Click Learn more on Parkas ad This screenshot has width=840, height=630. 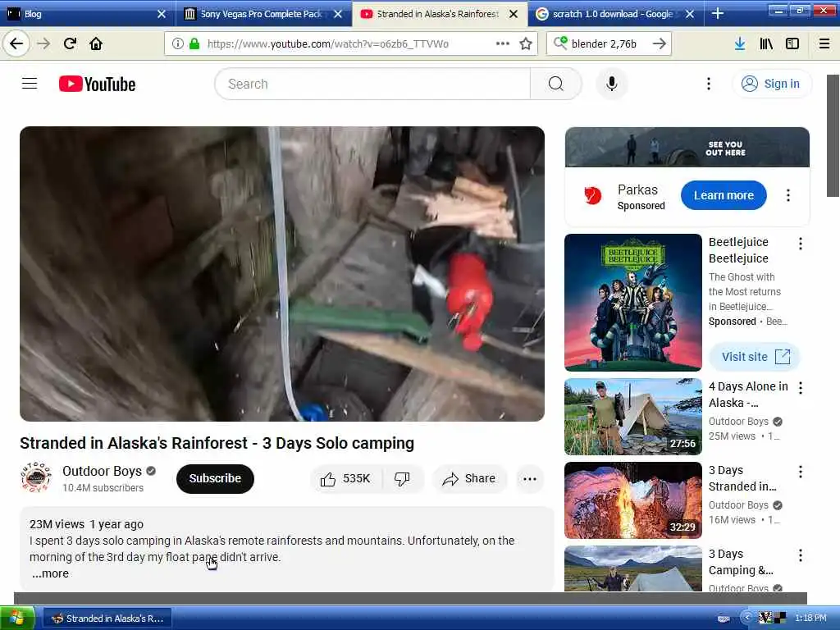pos(724,195)
